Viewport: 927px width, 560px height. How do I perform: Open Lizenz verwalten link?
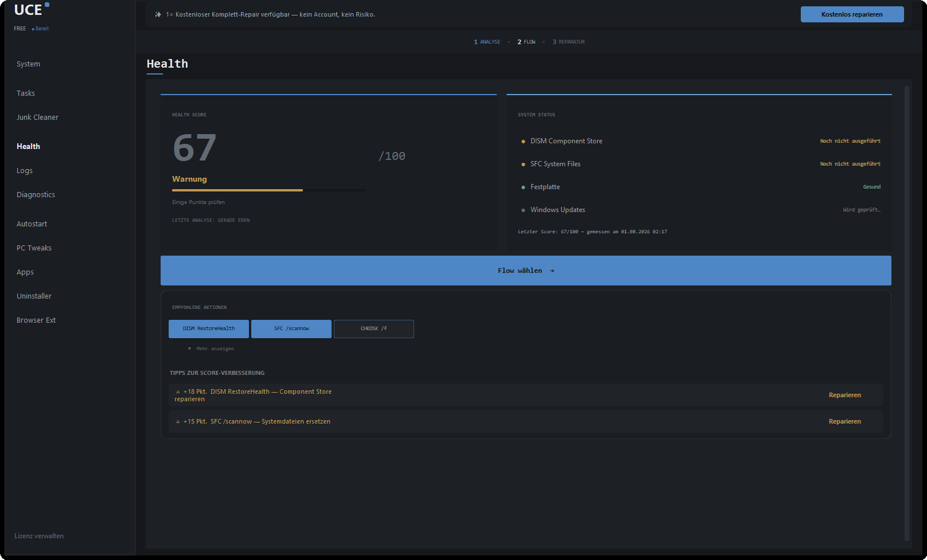pyautogui.click(x=39, y=536)
